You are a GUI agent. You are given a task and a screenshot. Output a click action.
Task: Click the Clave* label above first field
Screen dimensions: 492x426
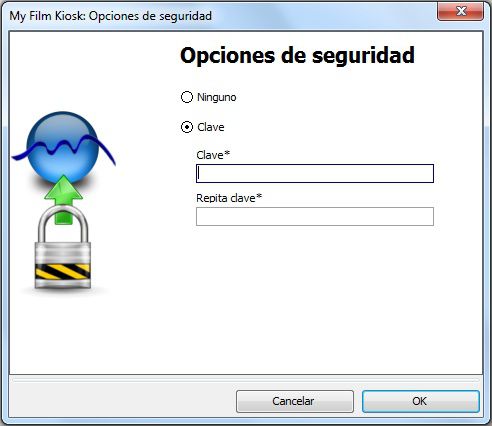coord(213,155)
